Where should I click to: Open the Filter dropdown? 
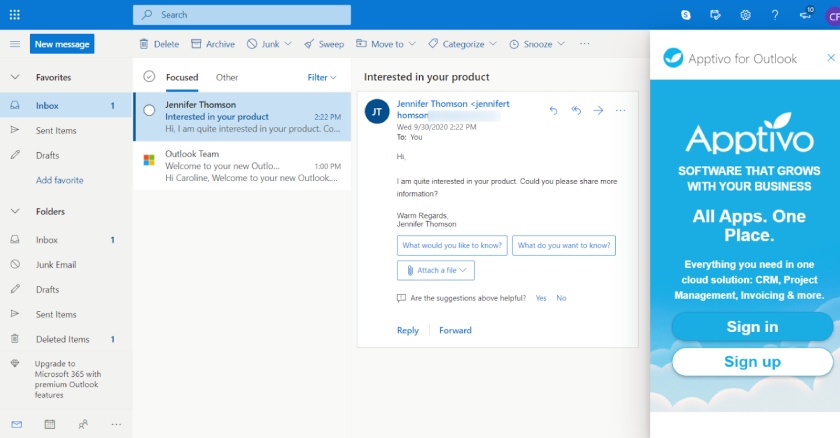coord(322,77)
